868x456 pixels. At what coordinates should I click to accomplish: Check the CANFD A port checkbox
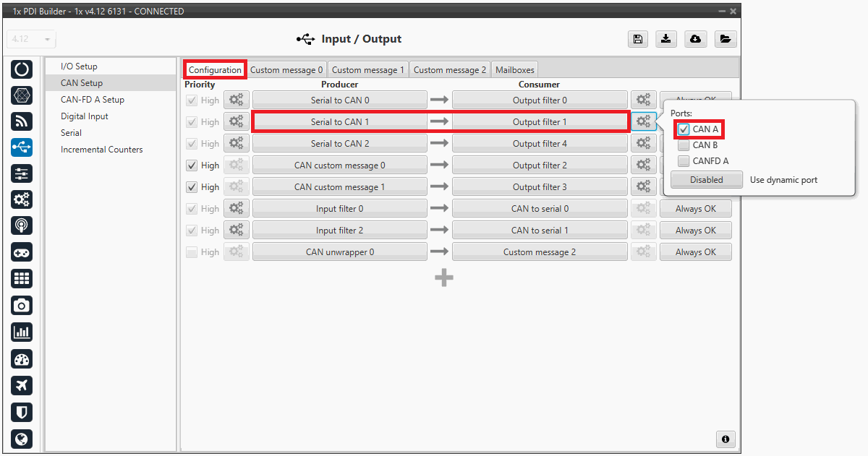[x=684, y=161]
